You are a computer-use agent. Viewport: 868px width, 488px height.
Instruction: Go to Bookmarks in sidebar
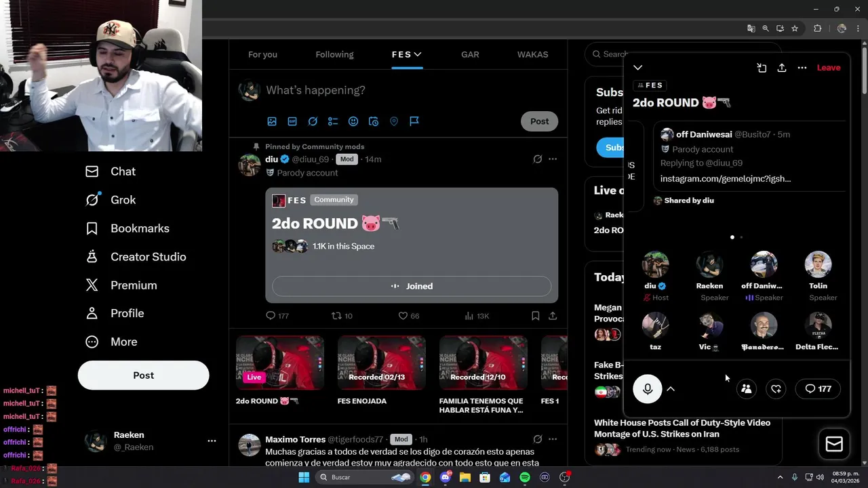point(127,228)
